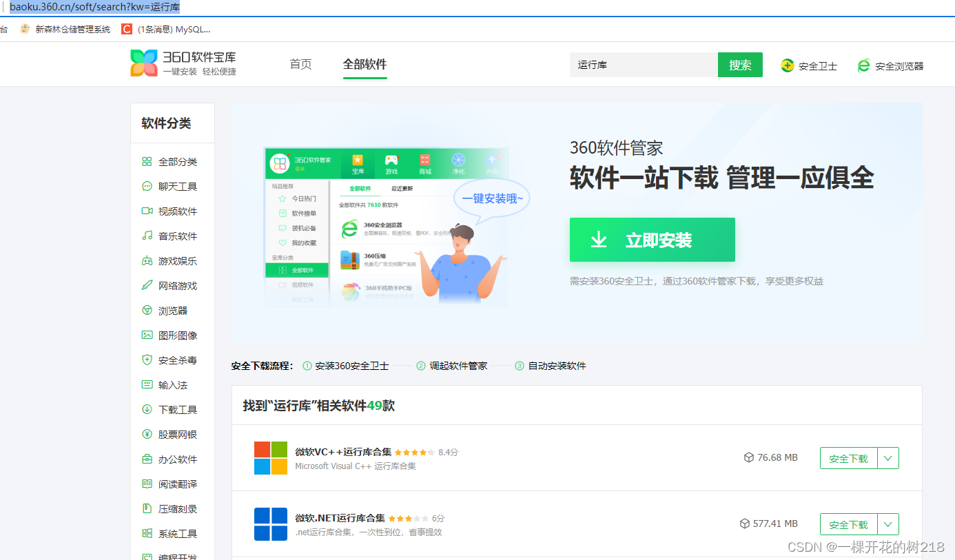
Task: Select the 视频软件 camera icon
Action: [147, 211]
